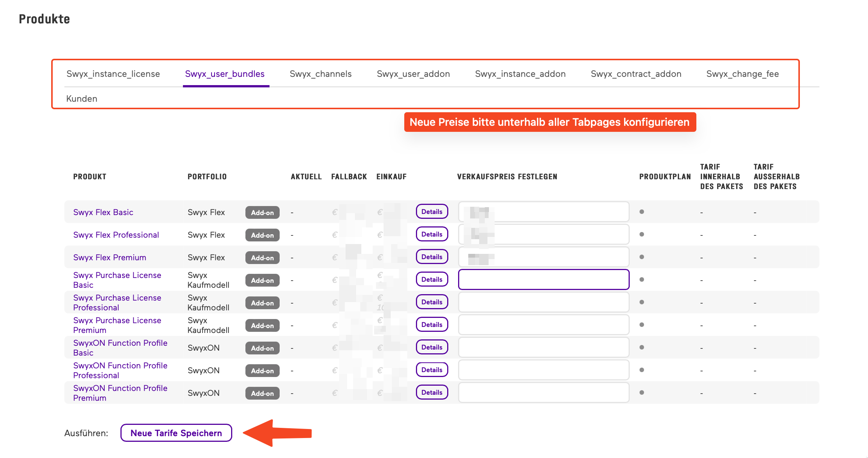868x458 pixels.
Task: Open Details for Swyx Flex Premium
Action: [x=432, y=257]
